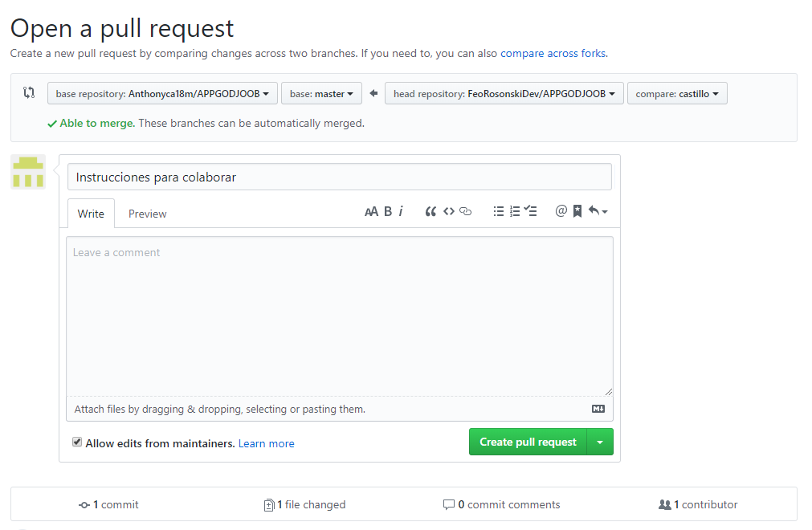The width and height of the screenshot is (812, 530).
Task: Switch to the Preview tab
Action: pyautogui.click(x=147, y=214)
